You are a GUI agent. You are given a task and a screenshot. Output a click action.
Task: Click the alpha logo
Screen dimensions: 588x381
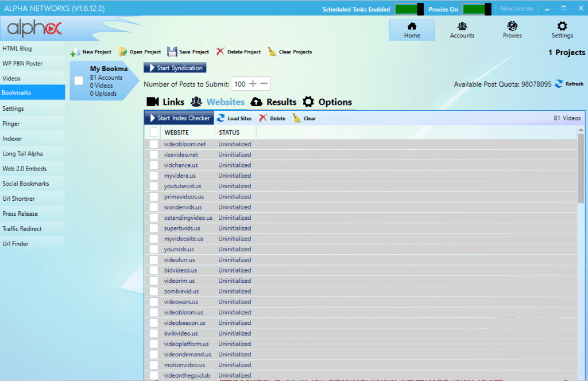coord(34,28)
